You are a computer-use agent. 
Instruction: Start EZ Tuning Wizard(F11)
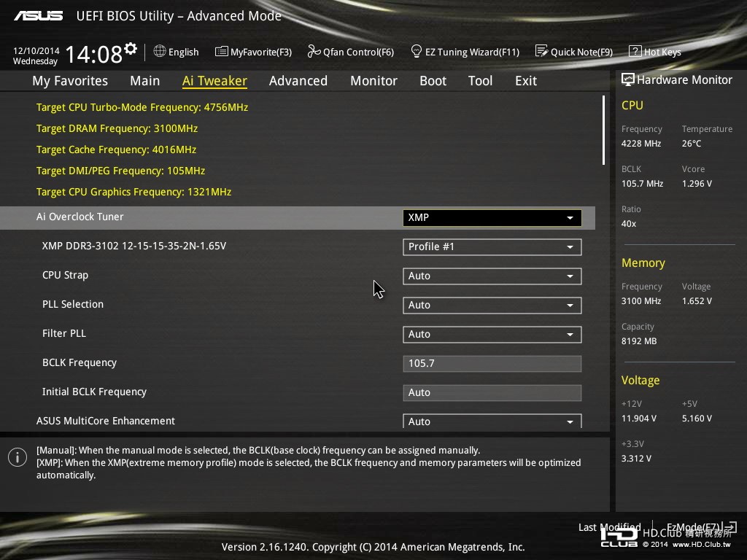click(465, 52)
